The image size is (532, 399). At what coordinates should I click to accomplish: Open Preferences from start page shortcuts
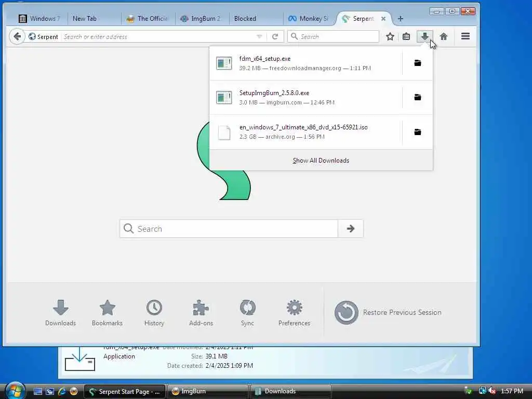point(294,313)
